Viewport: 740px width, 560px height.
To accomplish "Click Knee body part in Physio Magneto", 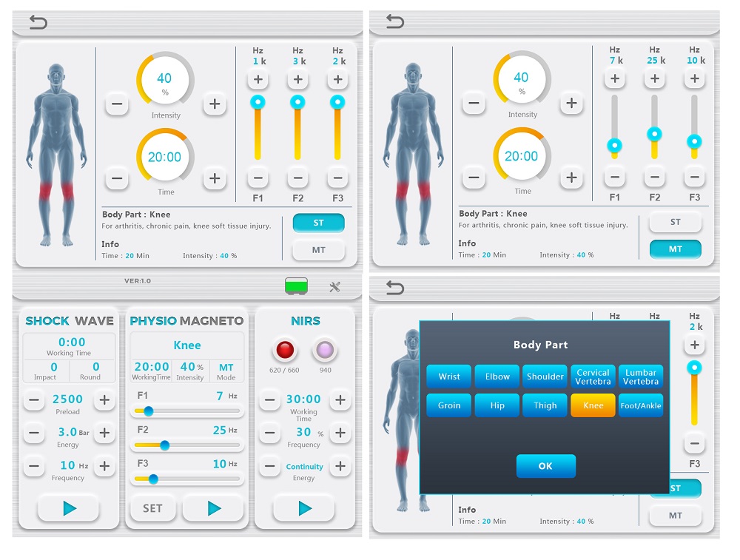I will point(187,345).
